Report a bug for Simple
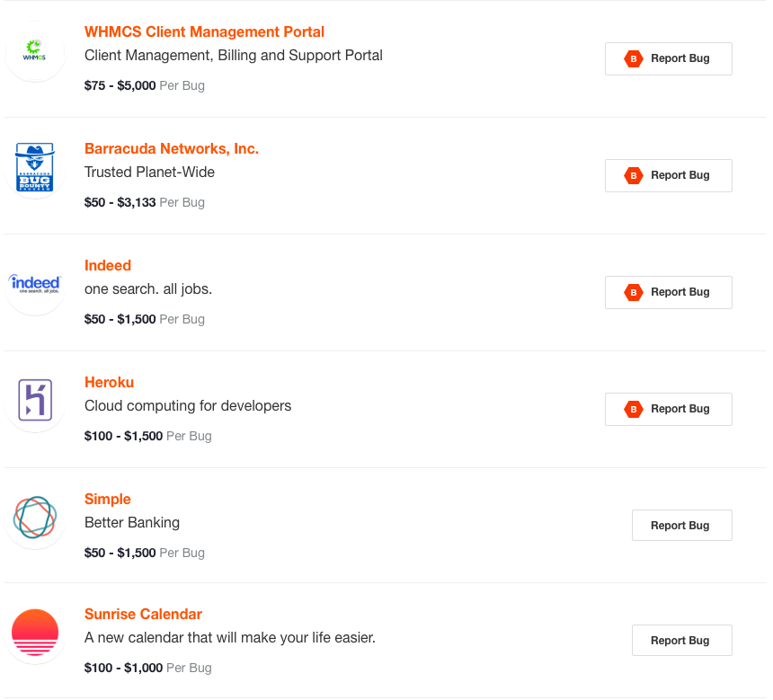This screenshot has height=700, width=773. [682, 526]
